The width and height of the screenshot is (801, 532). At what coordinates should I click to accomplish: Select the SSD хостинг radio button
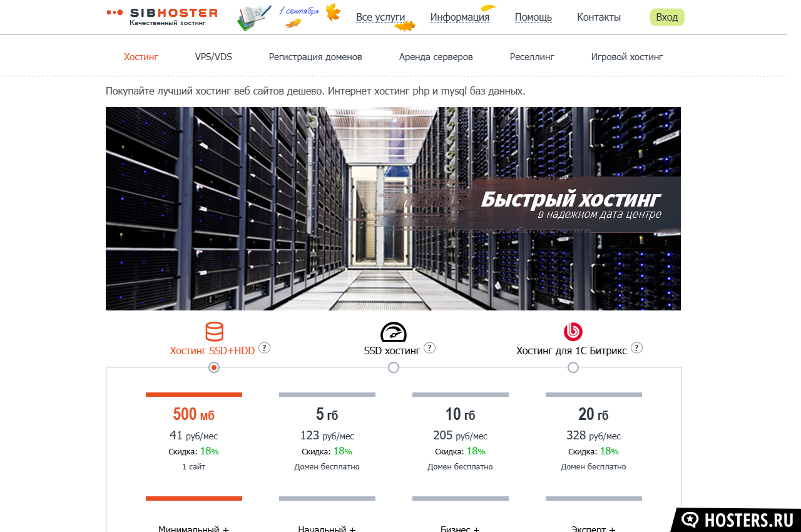393,367
